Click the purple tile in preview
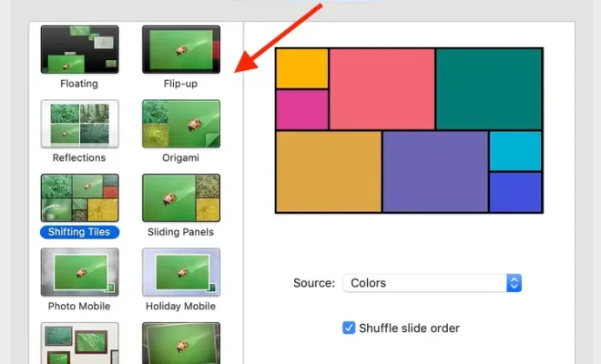 coord(435,172)
